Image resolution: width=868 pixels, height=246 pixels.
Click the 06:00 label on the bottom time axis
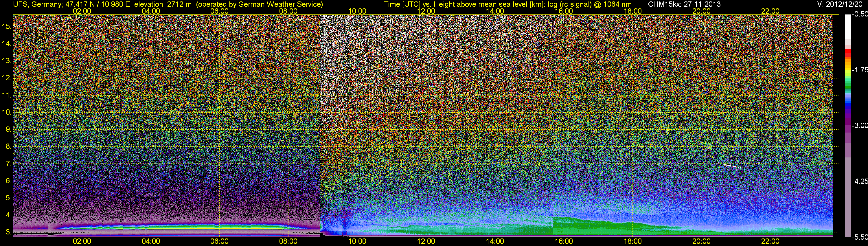[x=219, y=241]
